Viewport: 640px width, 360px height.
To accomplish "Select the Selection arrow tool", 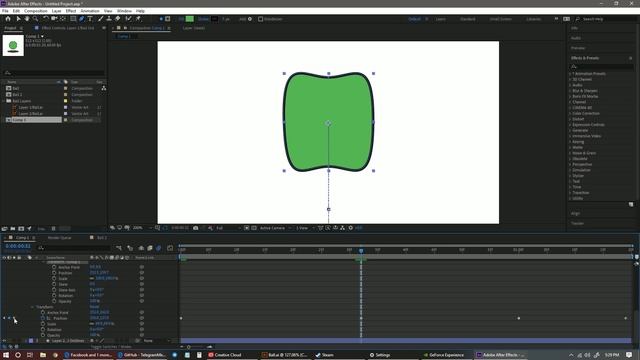I will coord(18,19).
